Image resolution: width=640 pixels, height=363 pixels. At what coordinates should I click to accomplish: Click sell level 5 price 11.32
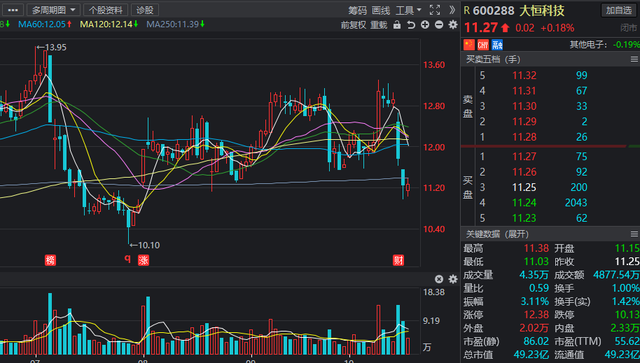point(524,75)
